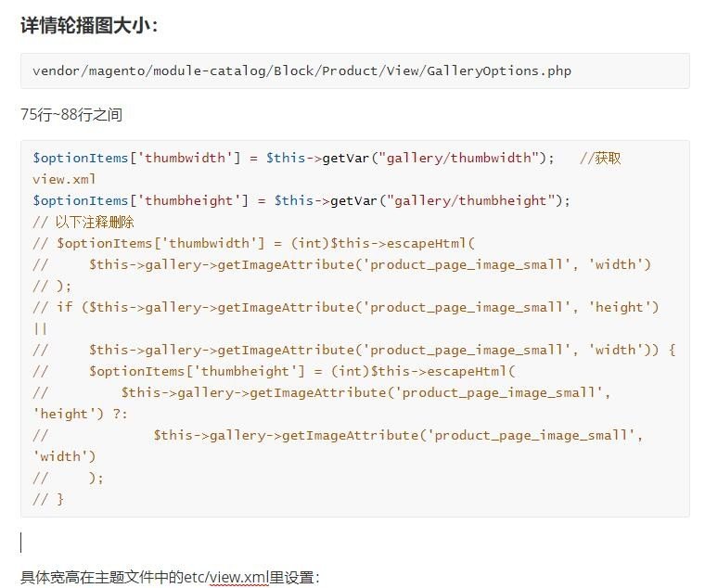
Task: Click the wrapped line 'width') in code
Action: click(x=64, y=456)
